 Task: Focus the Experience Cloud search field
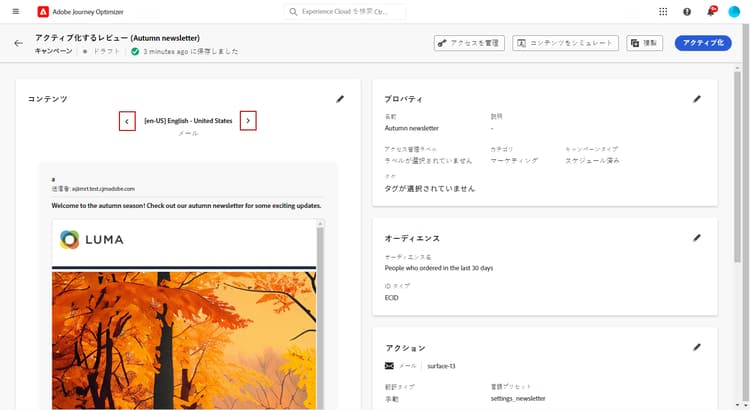[x=345, y=11]
